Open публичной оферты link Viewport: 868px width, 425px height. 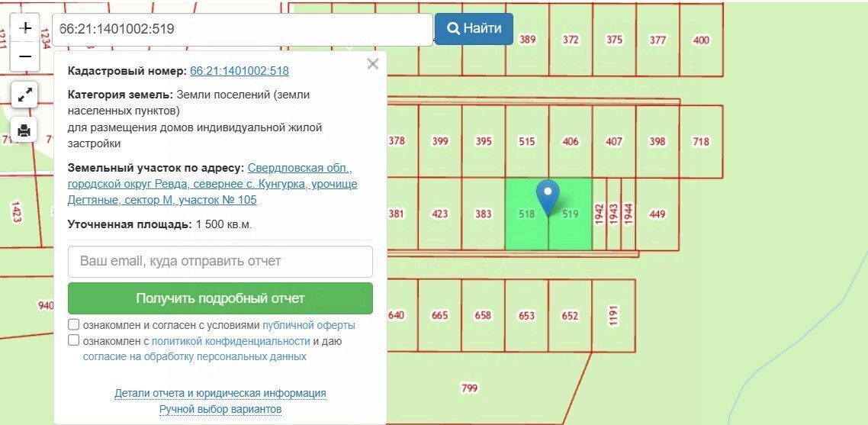[x=309, y=325]
